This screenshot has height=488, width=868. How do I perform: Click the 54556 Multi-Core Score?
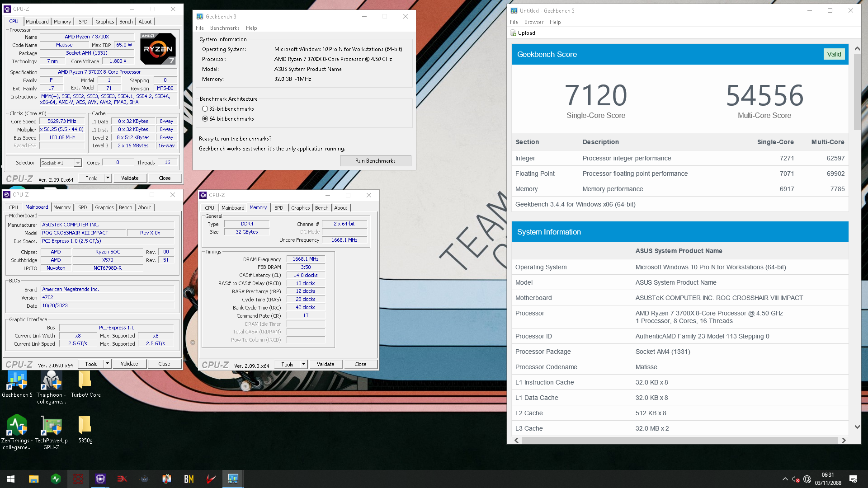pyautogui.click(x=764, y=95)
